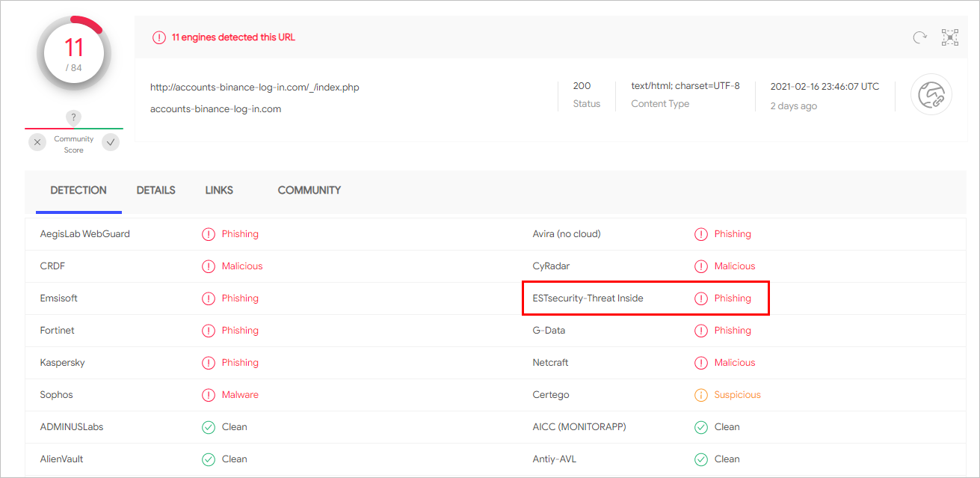Click ESTsecurity-Threat Inside vendor name
980x478 pixels.
(x=588, y=298)
